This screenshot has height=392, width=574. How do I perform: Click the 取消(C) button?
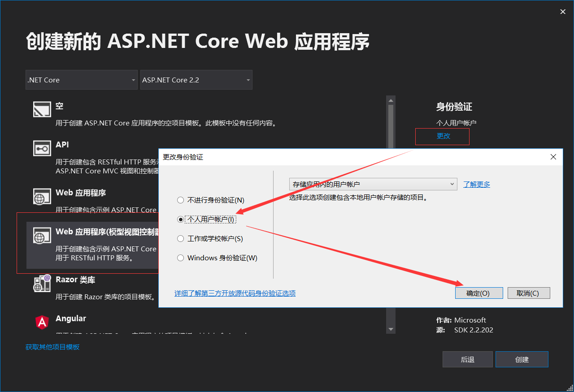[529, 293]
